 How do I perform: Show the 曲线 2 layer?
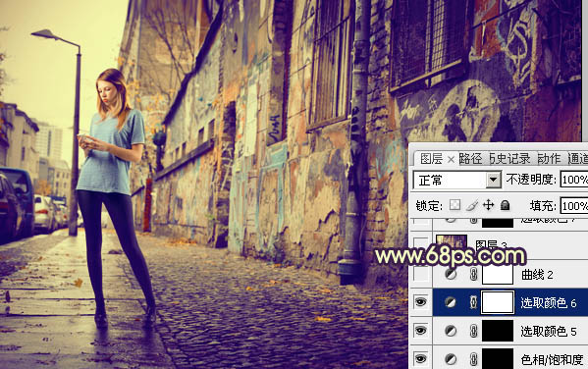click(x=421, y=275)
